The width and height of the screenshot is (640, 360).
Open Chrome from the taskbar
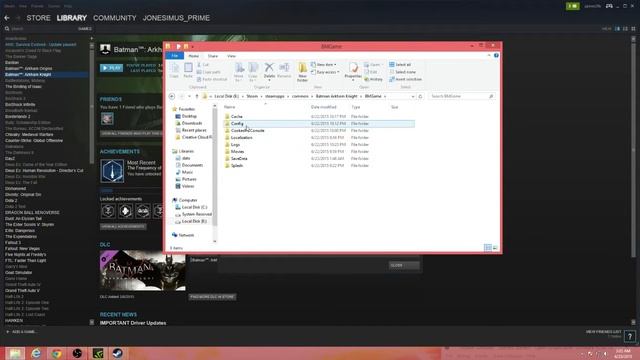[x=56, y=353]
